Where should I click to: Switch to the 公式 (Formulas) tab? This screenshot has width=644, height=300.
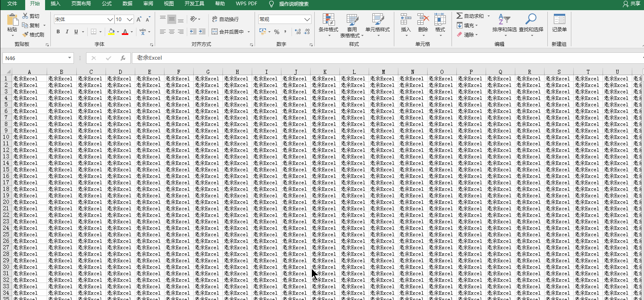click(107, 4)
